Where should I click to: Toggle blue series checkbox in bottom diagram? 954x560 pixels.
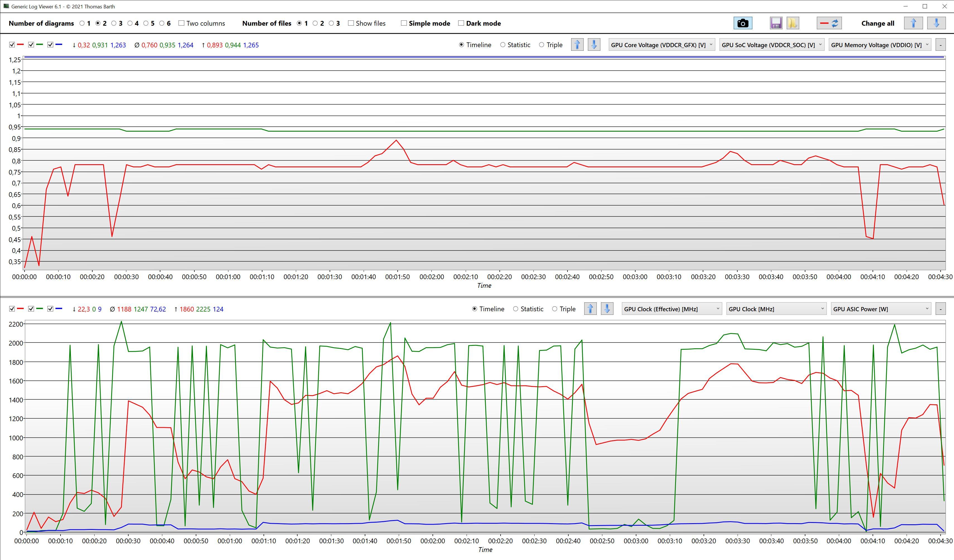click(50, 309)
